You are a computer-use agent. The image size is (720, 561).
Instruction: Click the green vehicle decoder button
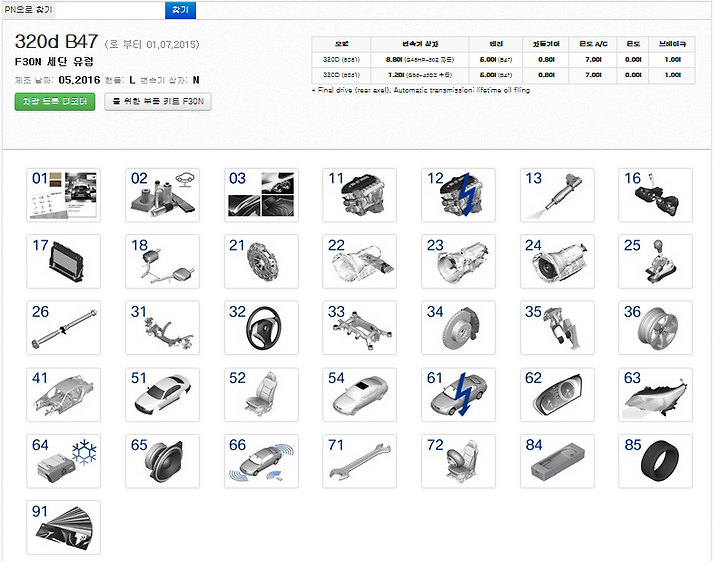[x=55, y=101]
